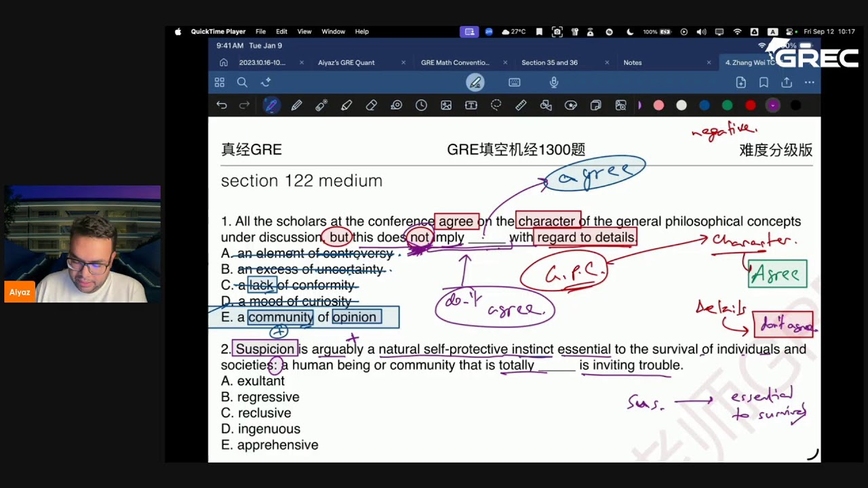Viewport: 868px width, 488px height.
Task: Open the QuickTime Player app menu
Action: pos(218,32)
